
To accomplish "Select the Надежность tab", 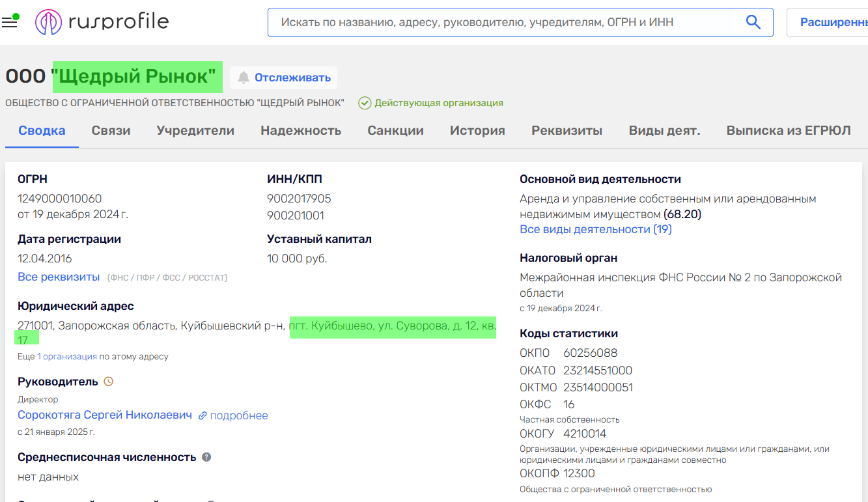I will pos(301,130).
